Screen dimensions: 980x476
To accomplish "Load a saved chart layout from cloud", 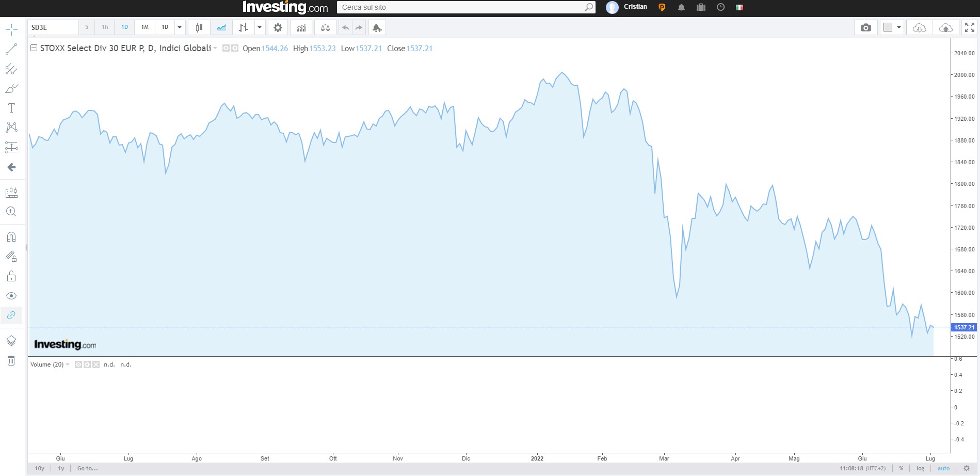I will (920, 27).
